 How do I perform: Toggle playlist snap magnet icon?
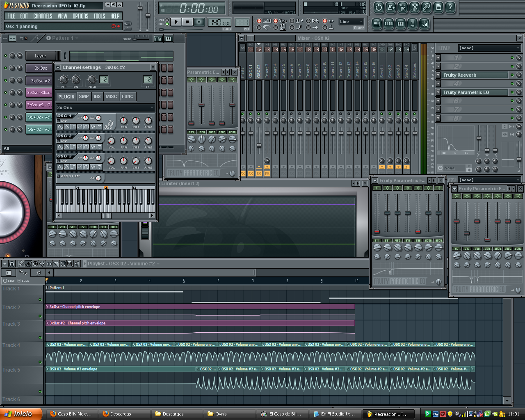click(12, 264)
